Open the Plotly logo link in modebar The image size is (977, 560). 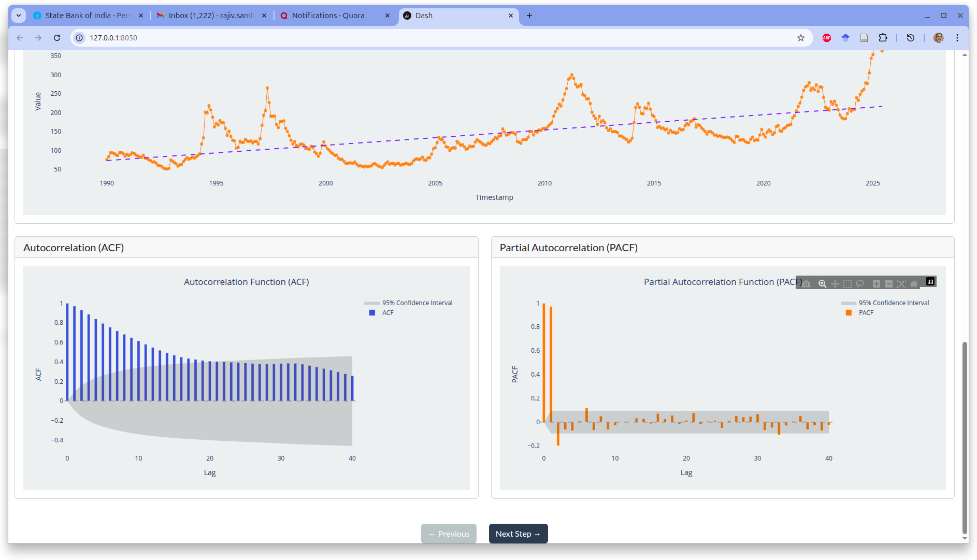coord(930,281)
